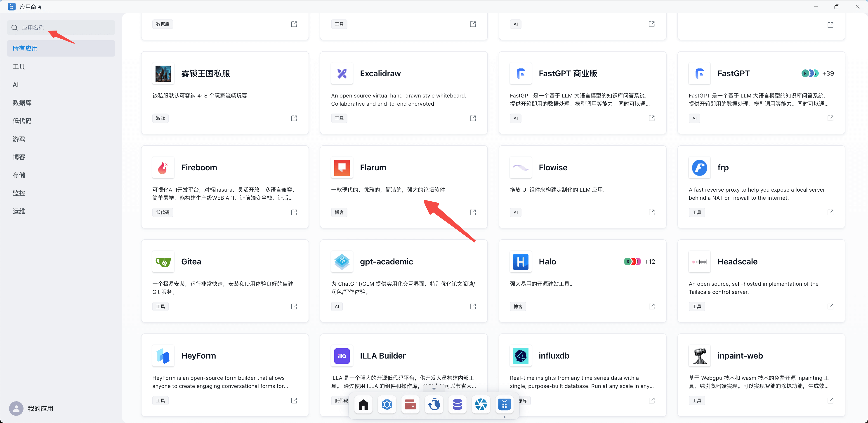This screenshot has height=423, width=868.
Task: Click the 雾锁王国私服 game thumbnail
Action: click(x=163, y=74)
